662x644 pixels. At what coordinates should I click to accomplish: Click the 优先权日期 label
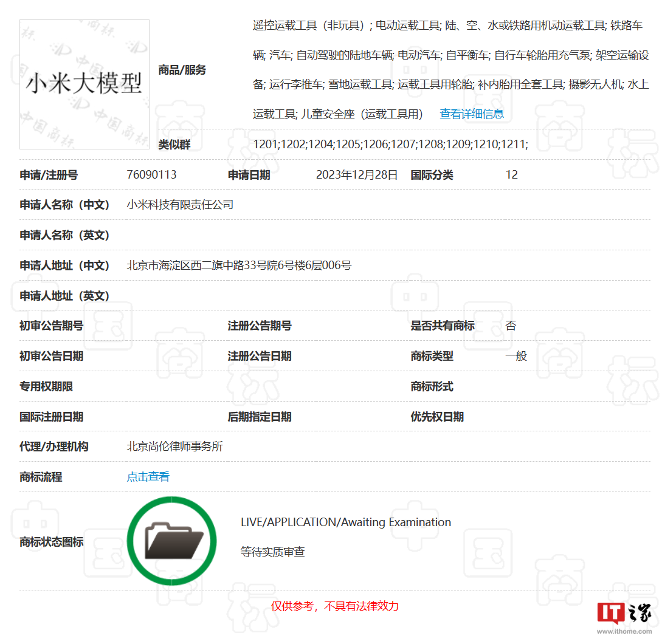[x=437, y=417]
